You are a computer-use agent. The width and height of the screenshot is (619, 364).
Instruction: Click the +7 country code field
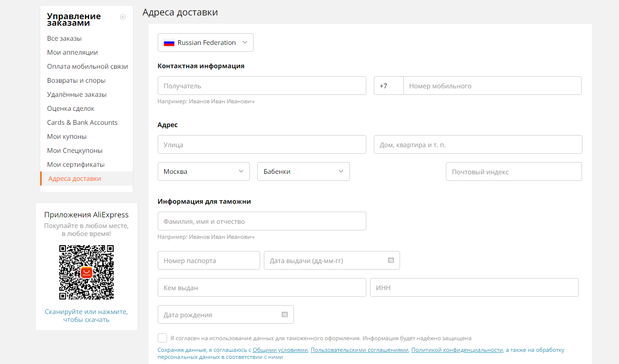[x=389, y=86]
